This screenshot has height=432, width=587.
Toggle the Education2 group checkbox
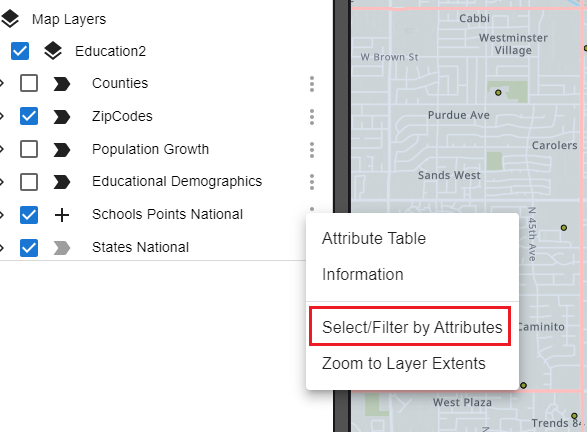pyautogui.click(x=20, y=51)
